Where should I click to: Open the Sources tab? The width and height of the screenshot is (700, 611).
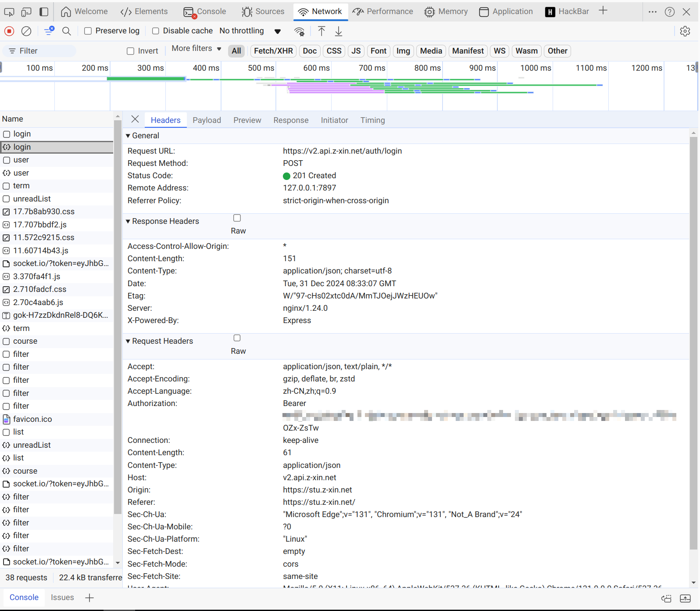[x=263, y=11]
